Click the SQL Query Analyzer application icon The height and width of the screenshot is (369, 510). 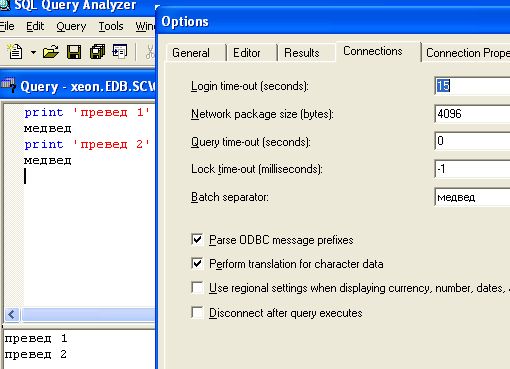(5, 5)
